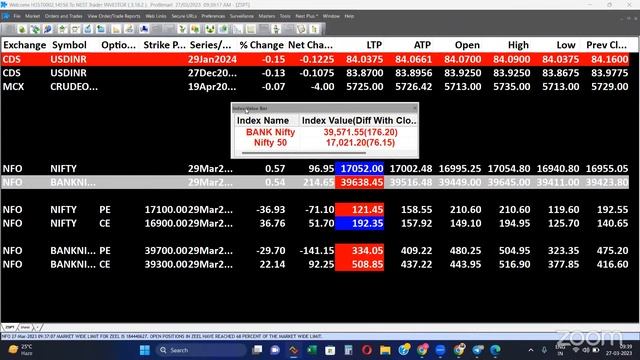Select the NIFTY CE 16900.00 row
The height and width of the screenshot is (360, 640).
[315, 223]
